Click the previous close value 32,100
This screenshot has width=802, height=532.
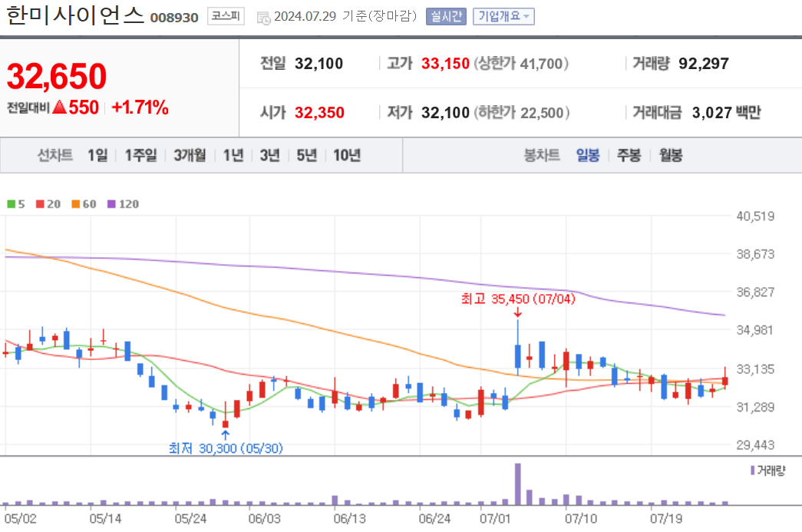tap(318, 64)
